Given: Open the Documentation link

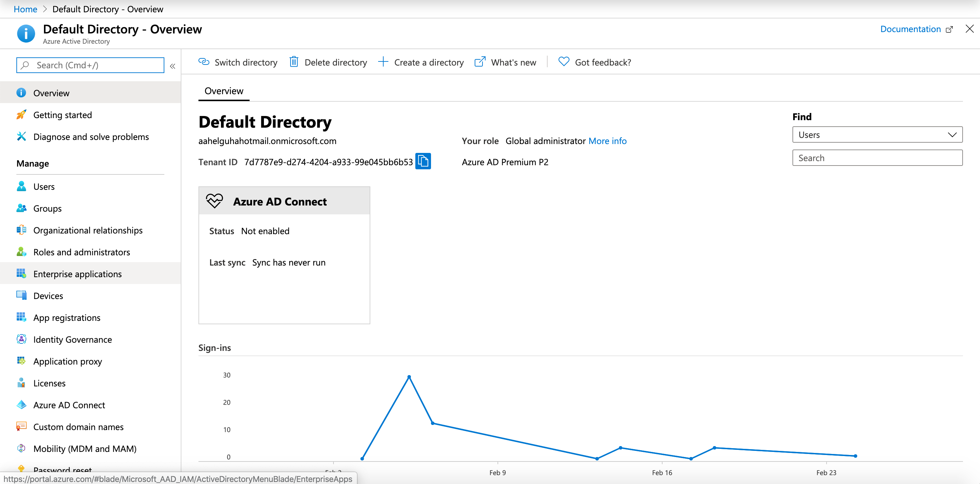Looking at the screenshot, I should point(910,29).
